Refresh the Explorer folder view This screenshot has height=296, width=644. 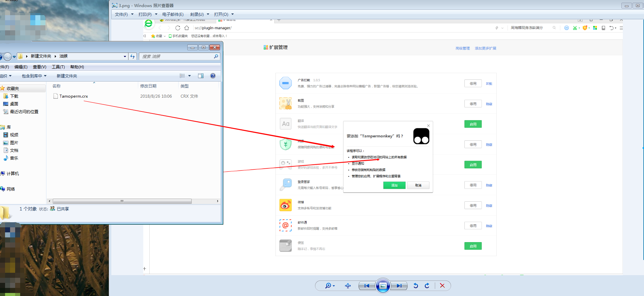(132, 57)
